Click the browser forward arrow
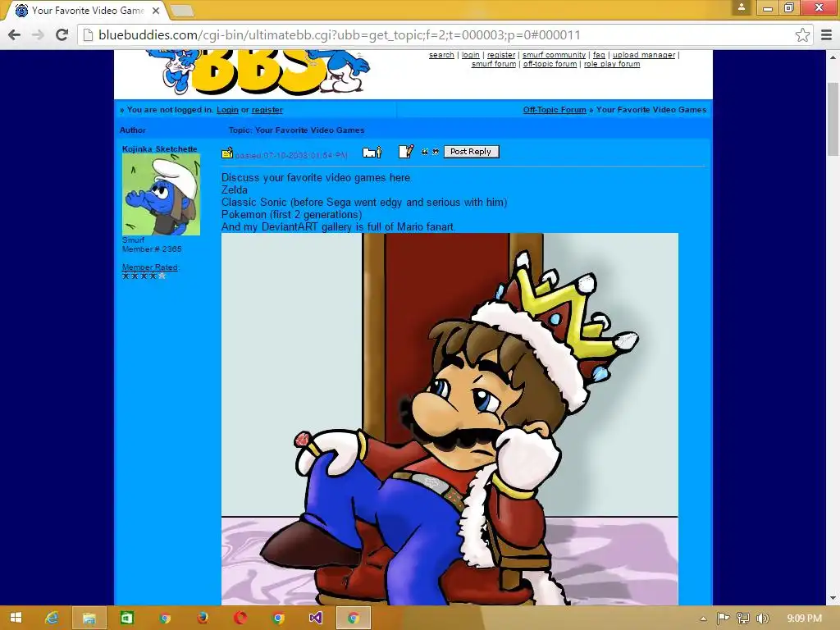Screen dimensions: 840x630 38,34
